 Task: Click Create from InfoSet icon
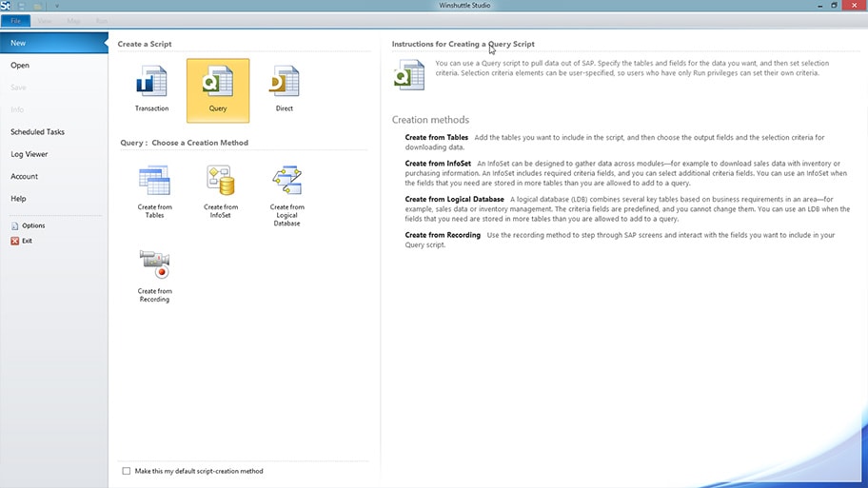point(221,180)
